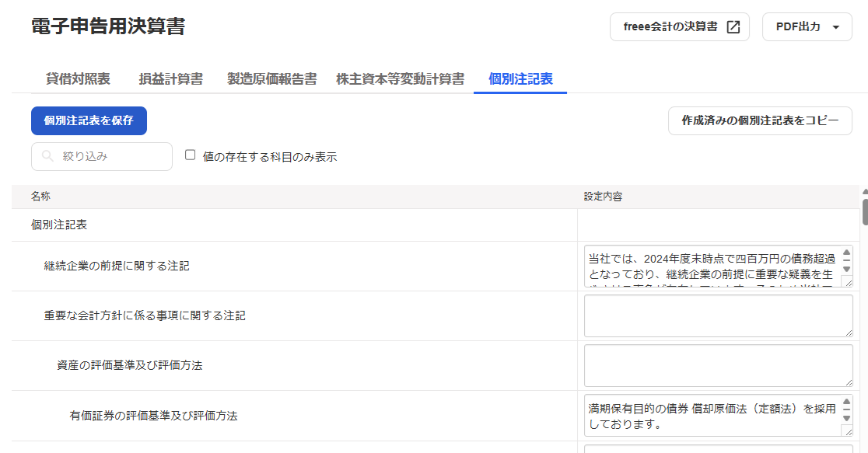Image resolution: width=868 pixels, height=453 pixels.
Task: Click PDF出力 button
Action: (x=807, y=27)
